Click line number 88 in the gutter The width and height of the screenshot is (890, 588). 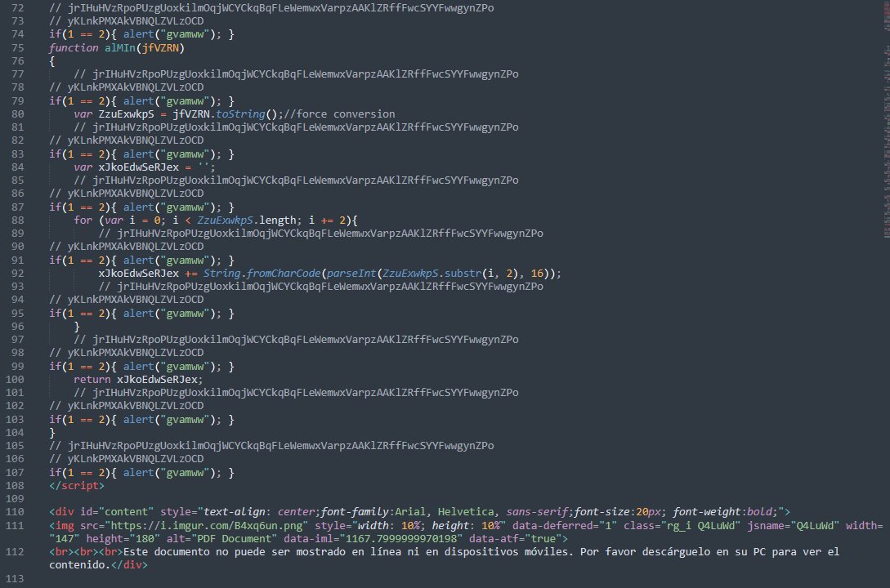(x=18, y=220)
